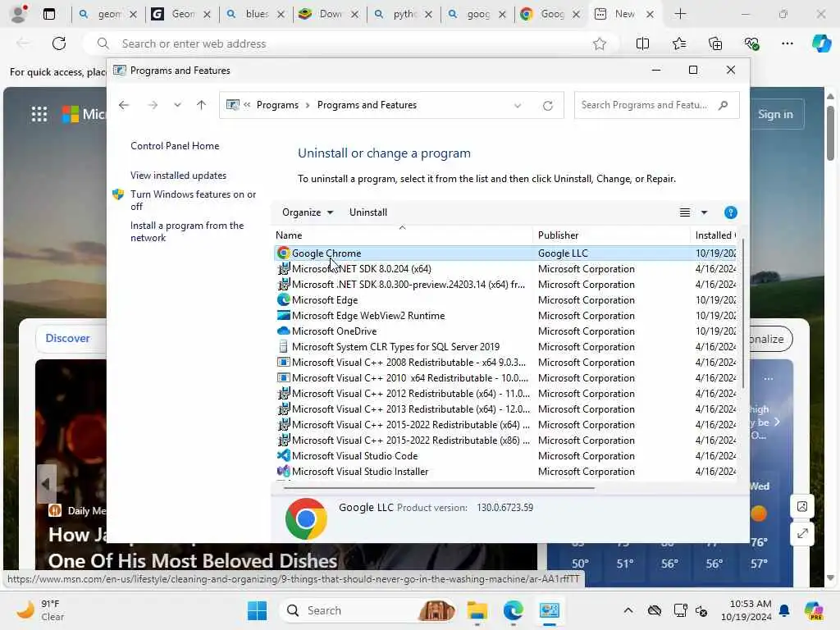This screenshot has width=840, height=630.
Task: Open the MSN app launcher grid icon
Action: click(x=39, y=113)
